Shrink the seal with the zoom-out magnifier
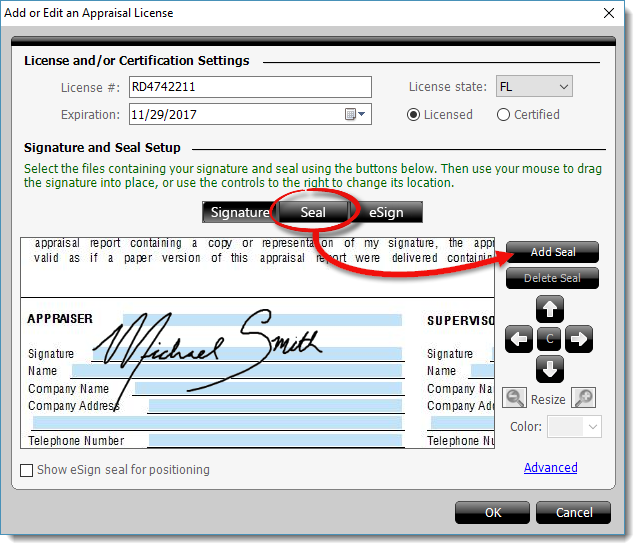The image size is (640, 550). click(514, 398)
